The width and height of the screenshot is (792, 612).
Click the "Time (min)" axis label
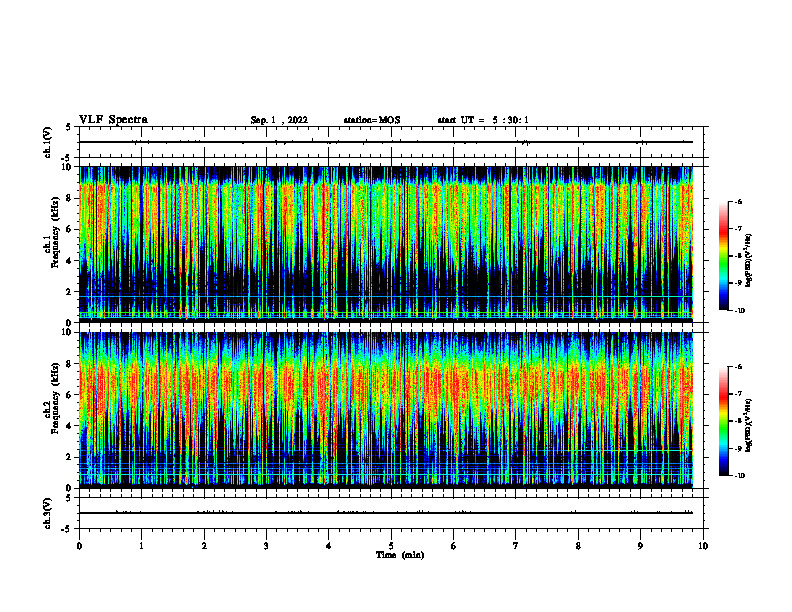click(400, 555)
